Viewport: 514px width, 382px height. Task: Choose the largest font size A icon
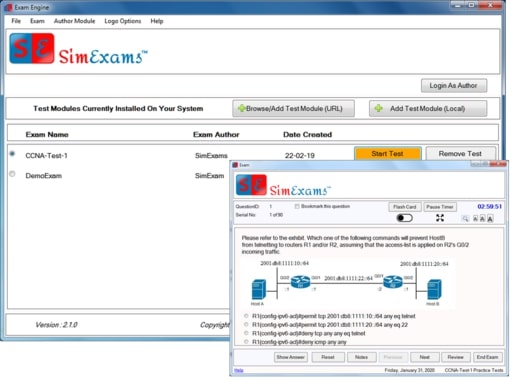490,219
